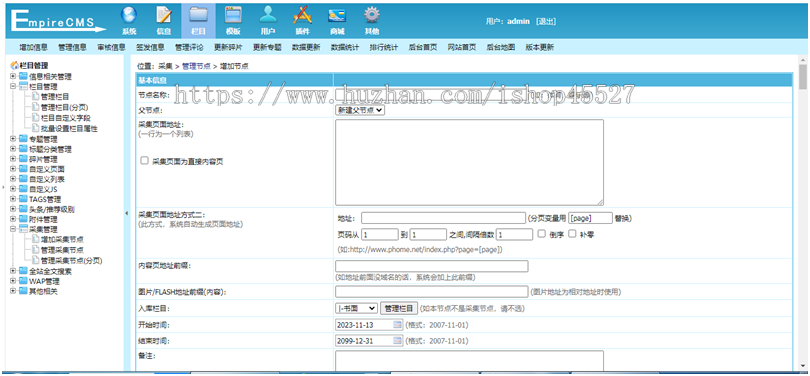Screen dimensions: 810x376
Task: Open 其他相关 in sidebar tree
Action: click(x=43, y=291)
